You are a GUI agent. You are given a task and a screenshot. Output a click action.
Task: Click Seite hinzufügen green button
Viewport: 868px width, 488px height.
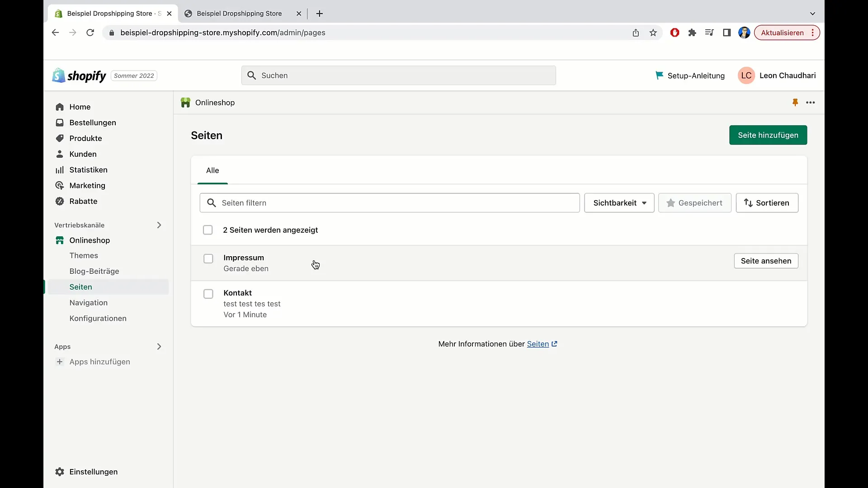(768, 135)
